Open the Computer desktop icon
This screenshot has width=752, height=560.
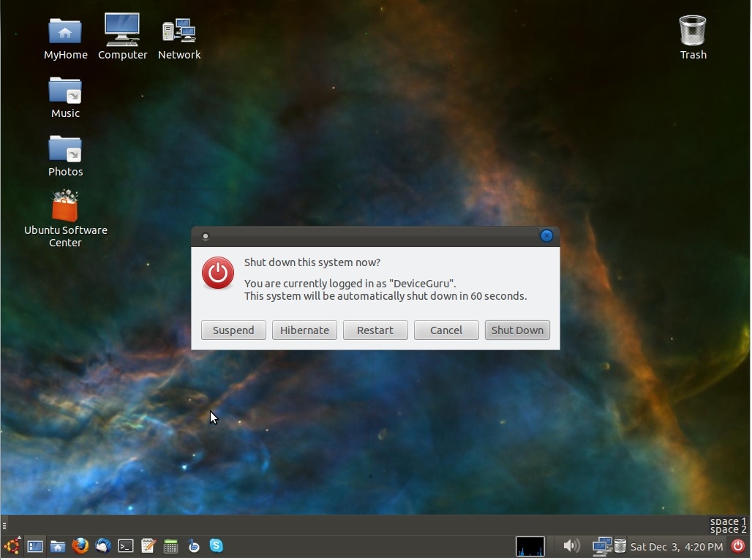122,37
